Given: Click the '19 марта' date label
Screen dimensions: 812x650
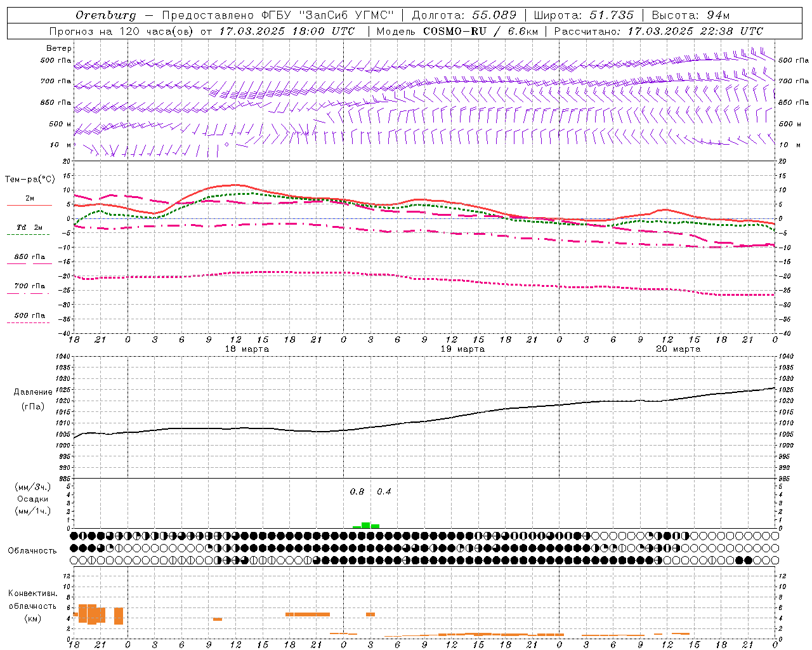Looking at the screenshot, I should (x=462, y=349).
